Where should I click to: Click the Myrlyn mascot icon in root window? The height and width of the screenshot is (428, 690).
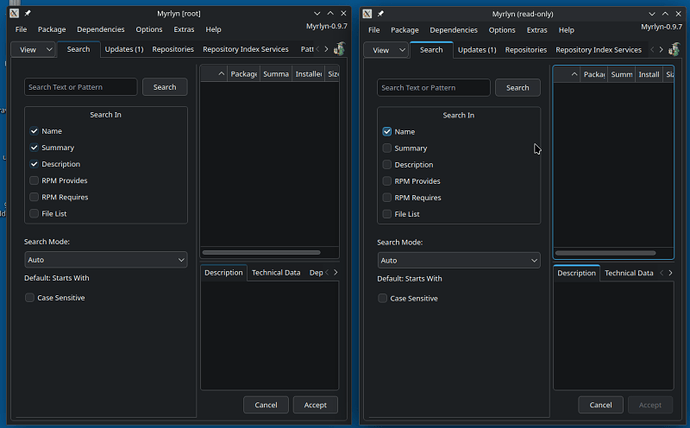[340, 49]
